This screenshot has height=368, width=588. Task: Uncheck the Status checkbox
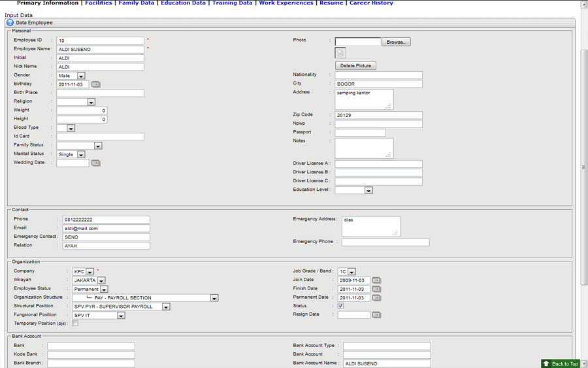point(340,306)
